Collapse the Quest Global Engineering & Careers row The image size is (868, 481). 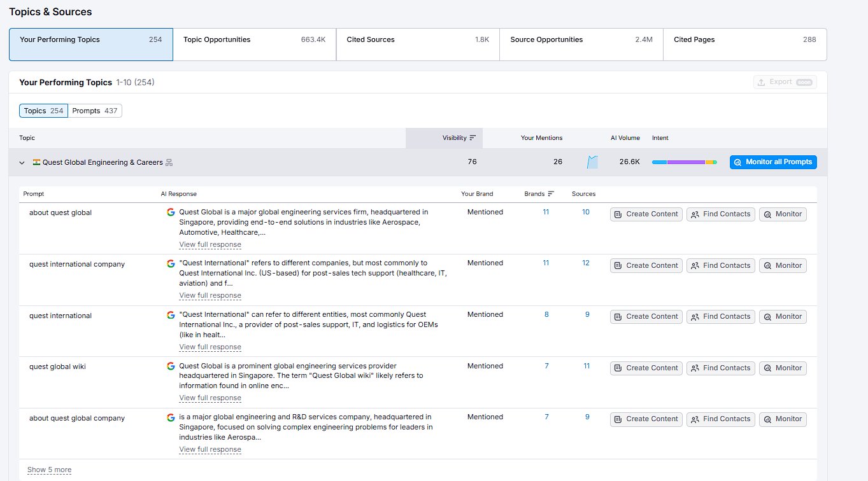[22, 162]
